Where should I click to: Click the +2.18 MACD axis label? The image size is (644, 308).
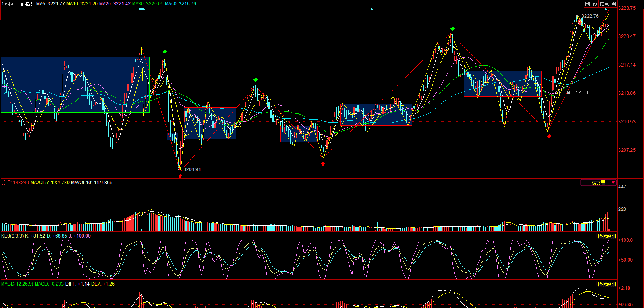coord(625,288)
